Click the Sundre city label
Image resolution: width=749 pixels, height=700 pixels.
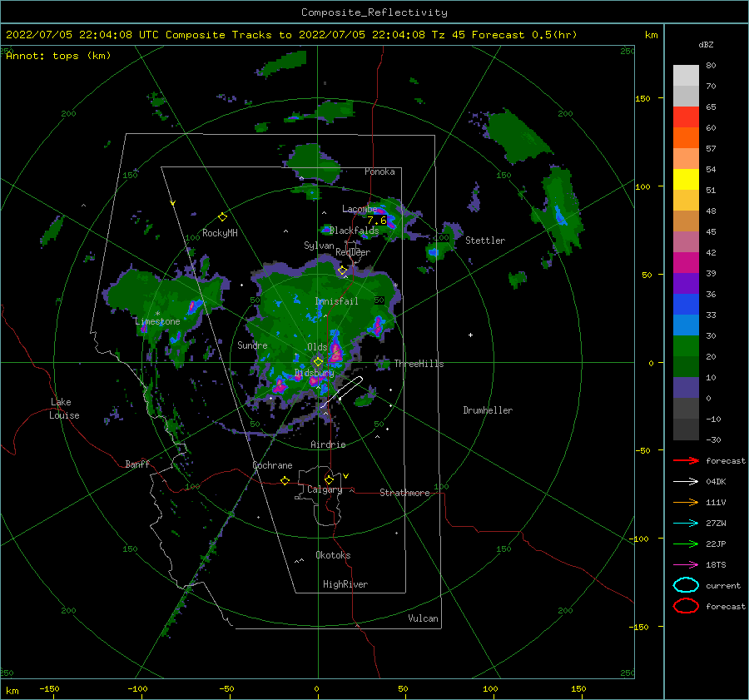pos(252,345)
